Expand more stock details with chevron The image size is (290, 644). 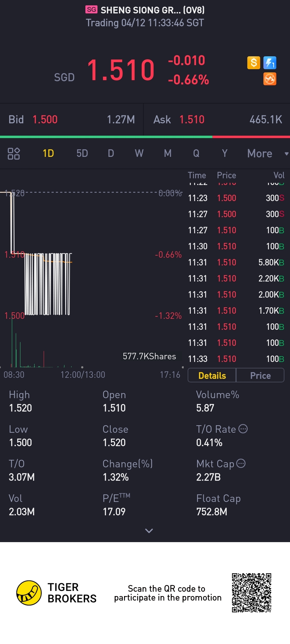[x=149, y=531]
